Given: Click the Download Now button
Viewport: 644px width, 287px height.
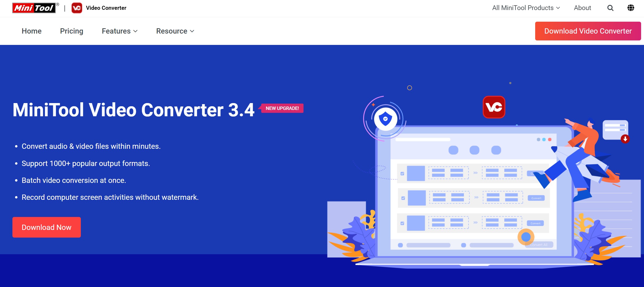Looking at the screenshot, I should [x=46, y=227].
